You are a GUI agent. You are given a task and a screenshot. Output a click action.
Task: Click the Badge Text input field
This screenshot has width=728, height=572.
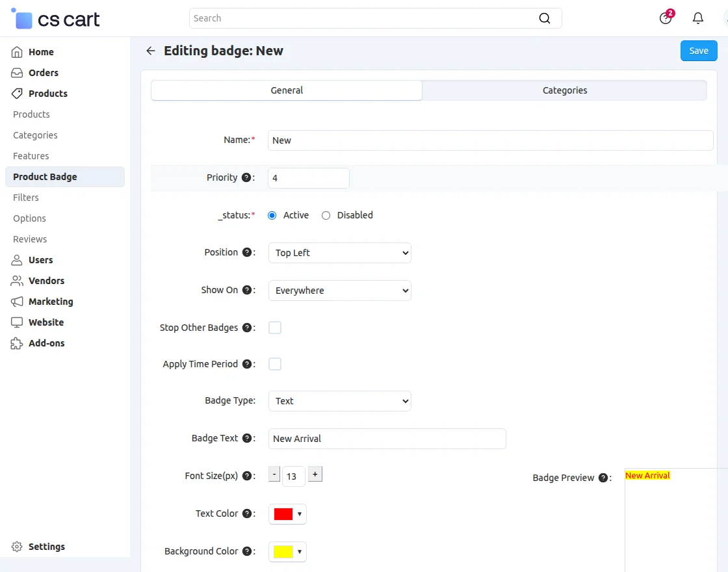[387, 439]
